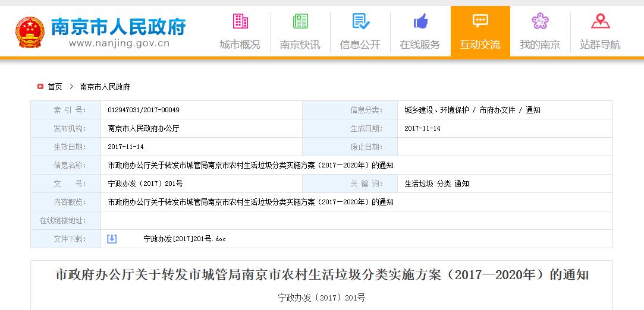The image size is (644, 310).
Task: Go to 首页 in the breadcrumb
Action: (x=55, y=87)
